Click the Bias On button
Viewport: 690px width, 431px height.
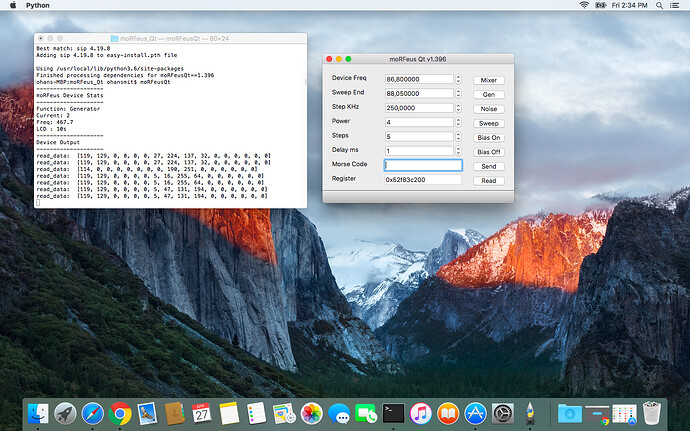(488, 137)
